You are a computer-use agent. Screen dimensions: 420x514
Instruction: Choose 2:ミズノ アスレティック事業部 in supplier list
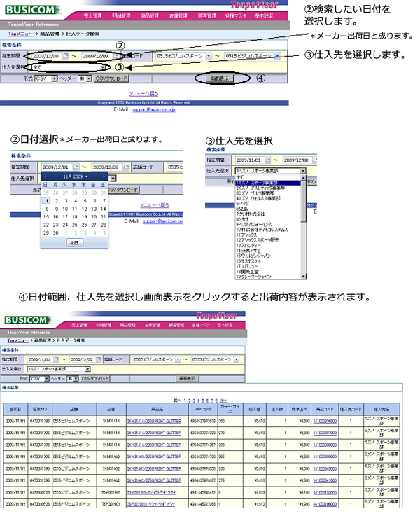[x=268, y=188]
